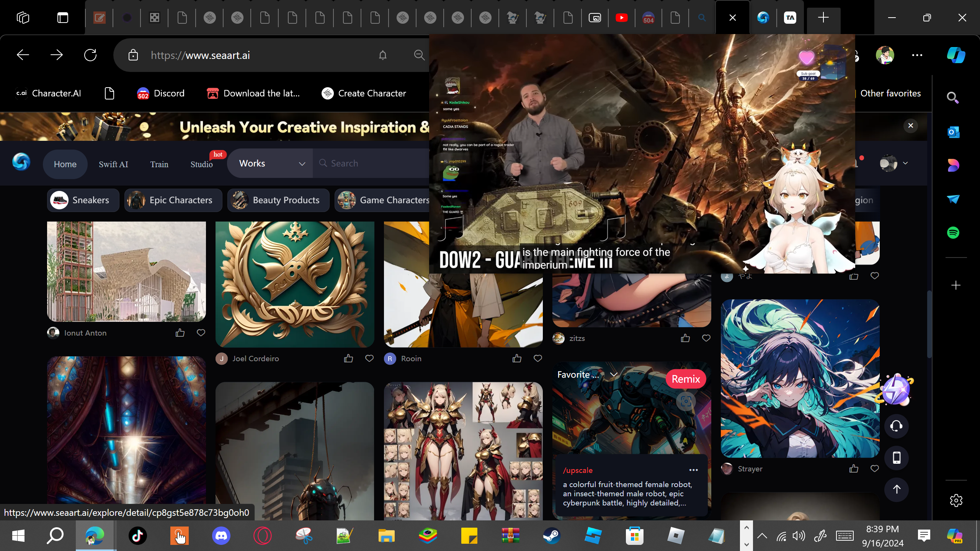The image size is (980, 551).
Task: Add a new app to the Edge sidebar
Action: [x=956, y=285]
